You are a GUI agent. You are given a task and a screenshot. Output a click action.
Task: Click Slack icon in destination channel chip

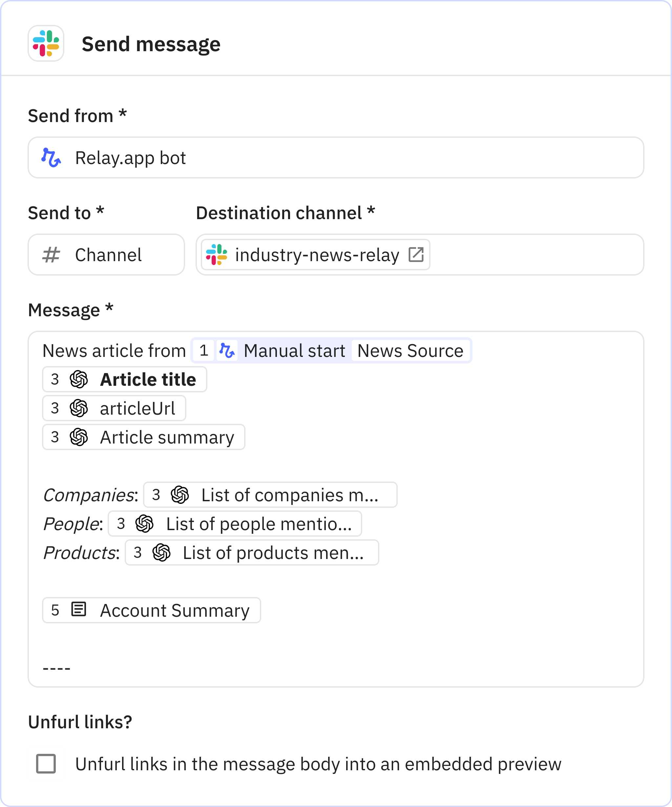click(217, 254)
